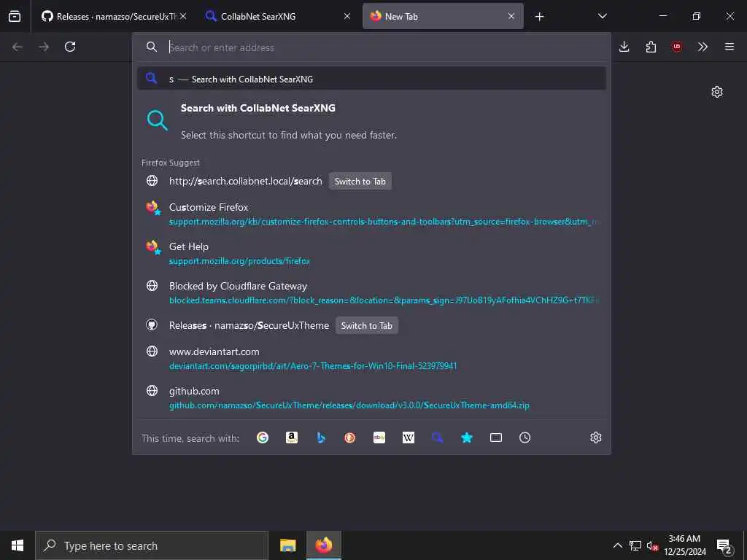The image size is (747, 560).
Task: Open the clock showing 3:46 AM
Action: (684, 545)
